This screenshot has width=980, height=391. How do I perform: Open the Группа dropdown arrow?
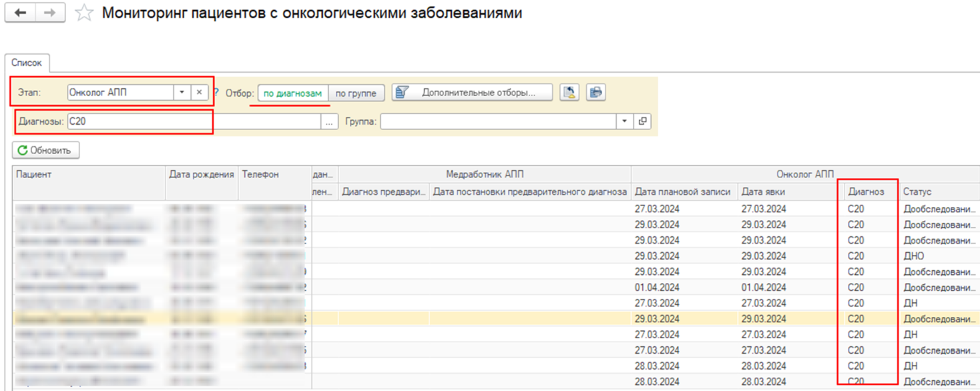click(624, 121)
